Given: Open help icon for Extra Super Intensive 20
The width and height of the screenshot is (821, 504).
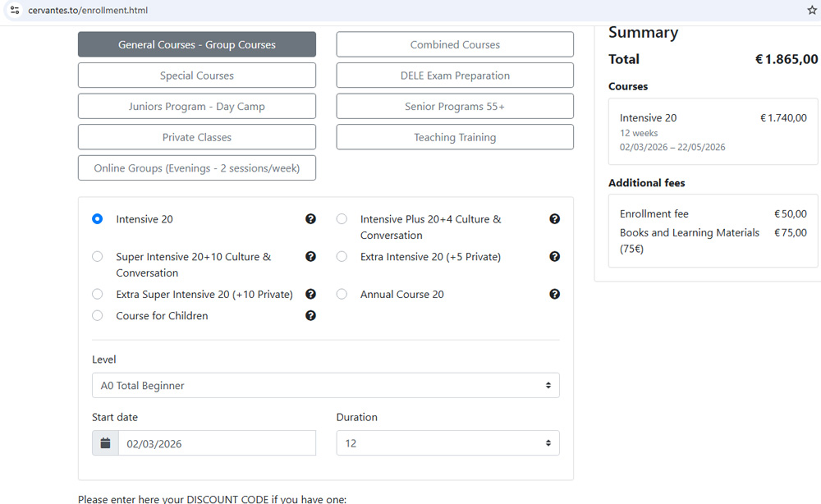Looking at the screenshot, I should 310,294.
